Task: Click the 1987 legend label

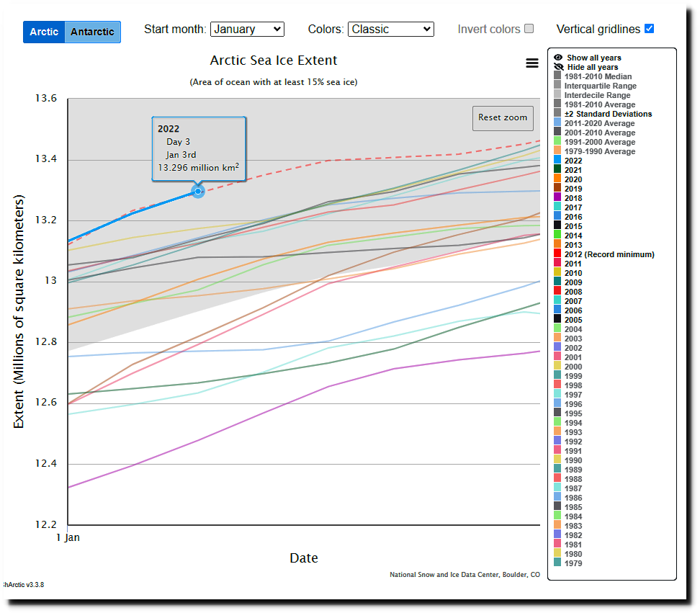Action: click(x=573, y=489)
